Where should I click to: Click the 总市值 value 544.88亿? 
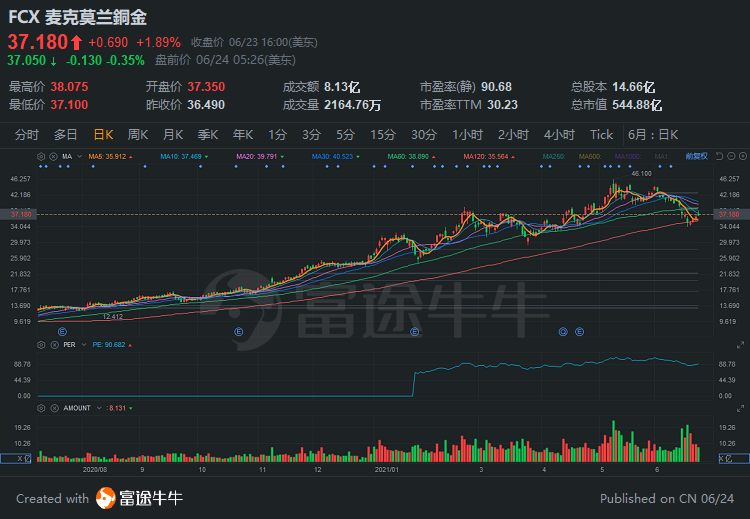coord(637,105)
